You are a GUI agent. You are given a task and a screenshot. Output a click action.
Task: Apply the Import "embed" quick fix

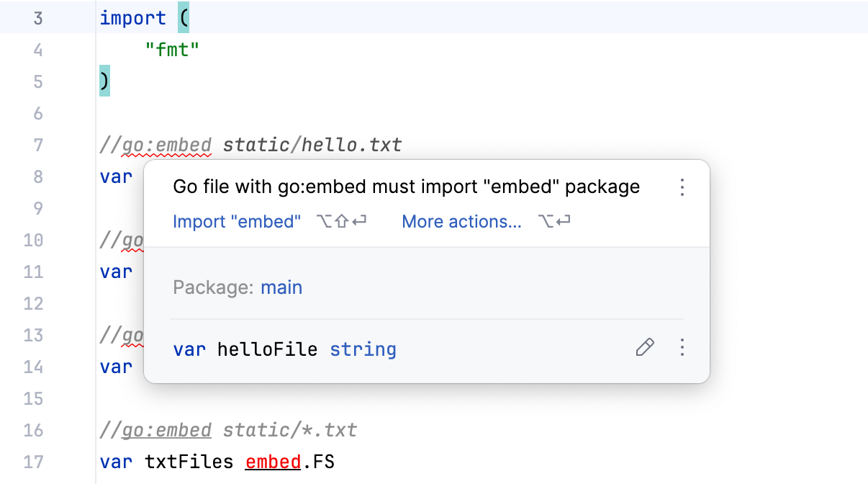coord(237,221)
